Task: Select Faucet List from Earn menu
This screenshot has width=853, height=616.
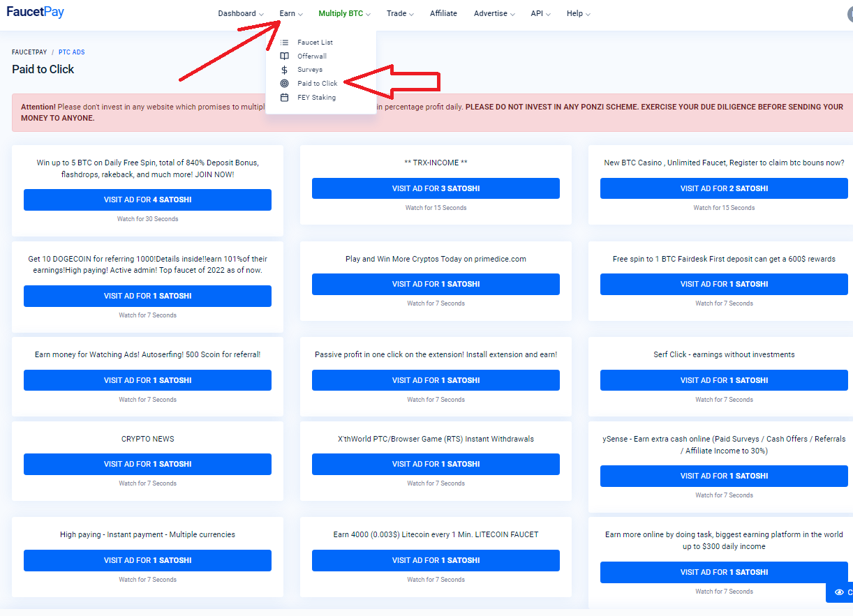Action: [x=315, y=43]
